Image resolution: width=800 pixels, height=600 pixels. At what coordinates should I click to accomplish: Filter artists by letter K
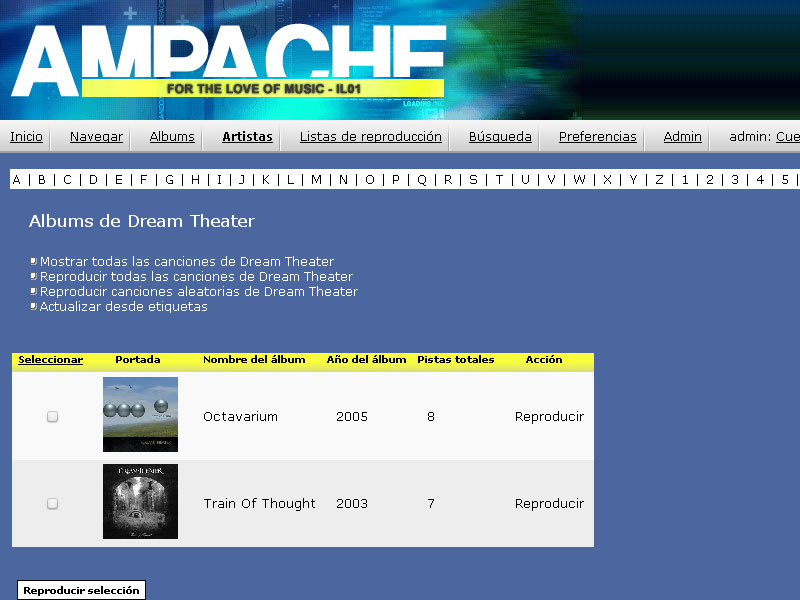(x=266, y=180)
